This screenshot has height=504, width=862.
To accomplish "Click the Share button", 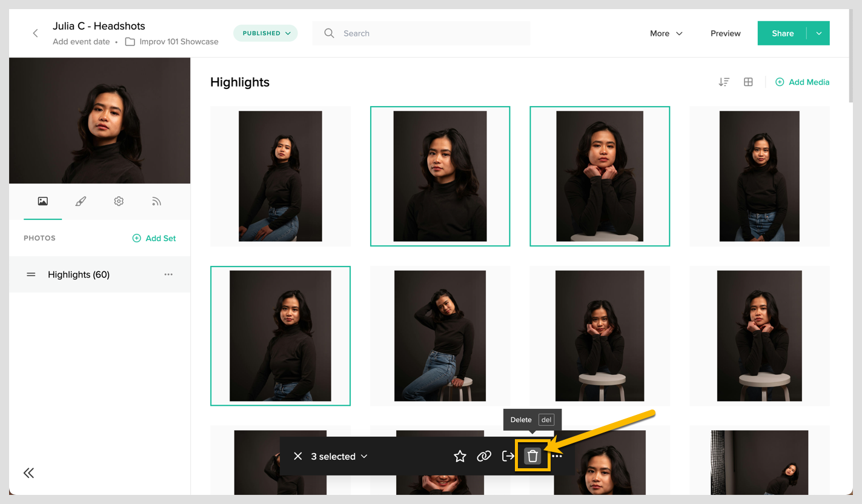I will pos(783,33).
